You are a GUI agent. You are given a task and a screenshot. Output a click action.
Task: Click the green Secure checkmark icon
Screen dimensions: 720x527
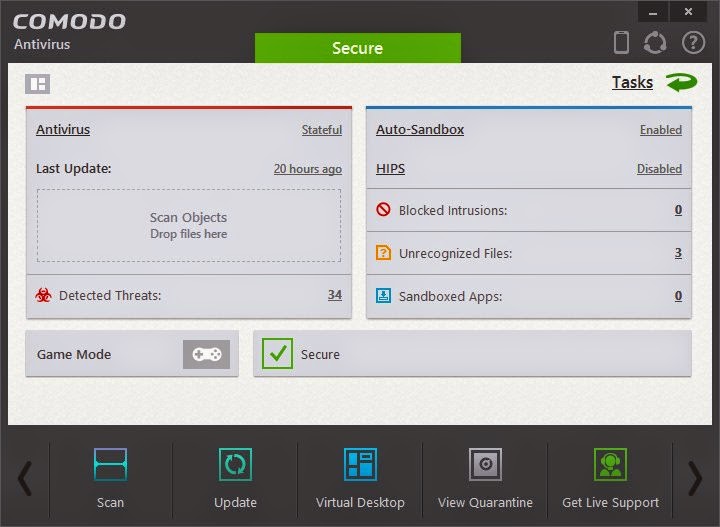point(277,353)
